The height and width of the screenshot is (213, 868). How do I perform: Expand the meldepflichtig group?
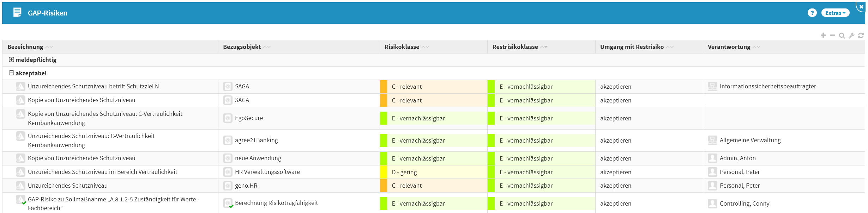(12, 60)
